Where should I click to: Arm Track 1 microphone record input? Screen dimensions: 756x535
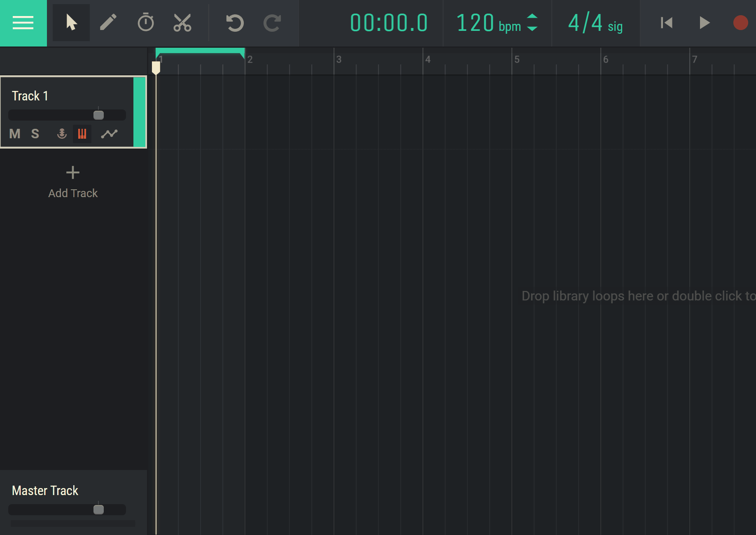(x=62, y=134)
